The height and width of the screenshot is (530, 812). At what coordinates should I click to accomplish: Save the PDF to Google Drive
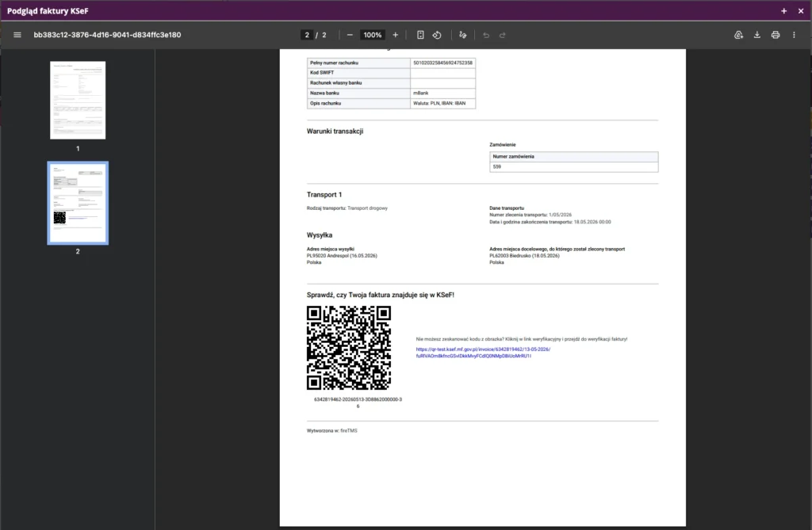coord(738,35)
